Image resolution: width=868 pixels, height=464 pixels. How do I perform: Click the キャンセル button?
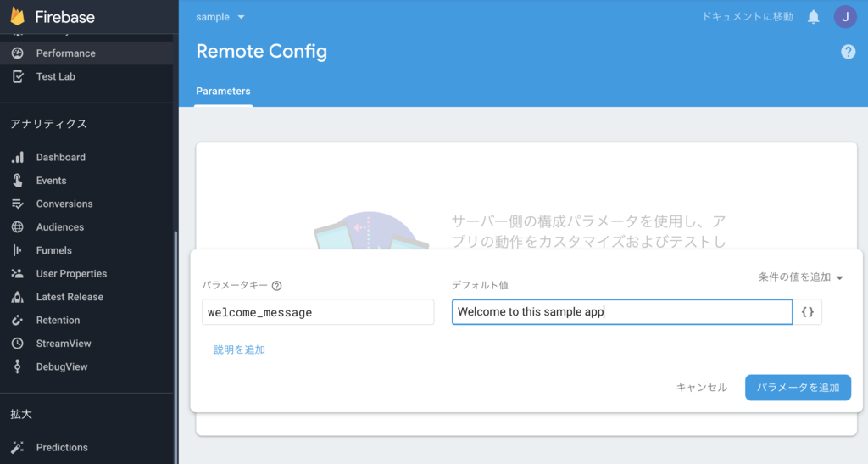(x=701, y=388)
